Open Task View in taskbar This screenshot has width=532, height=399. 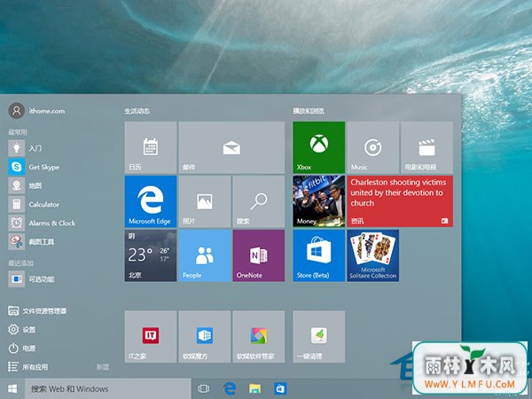[204, 389]
